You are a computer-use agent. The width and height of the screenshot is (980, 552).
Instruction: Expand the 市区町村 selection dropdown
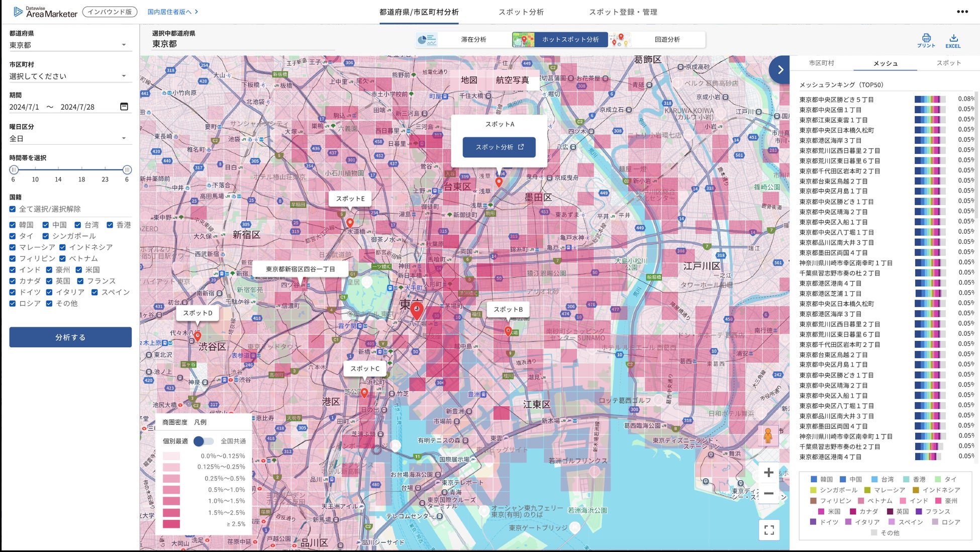point(70,76)
